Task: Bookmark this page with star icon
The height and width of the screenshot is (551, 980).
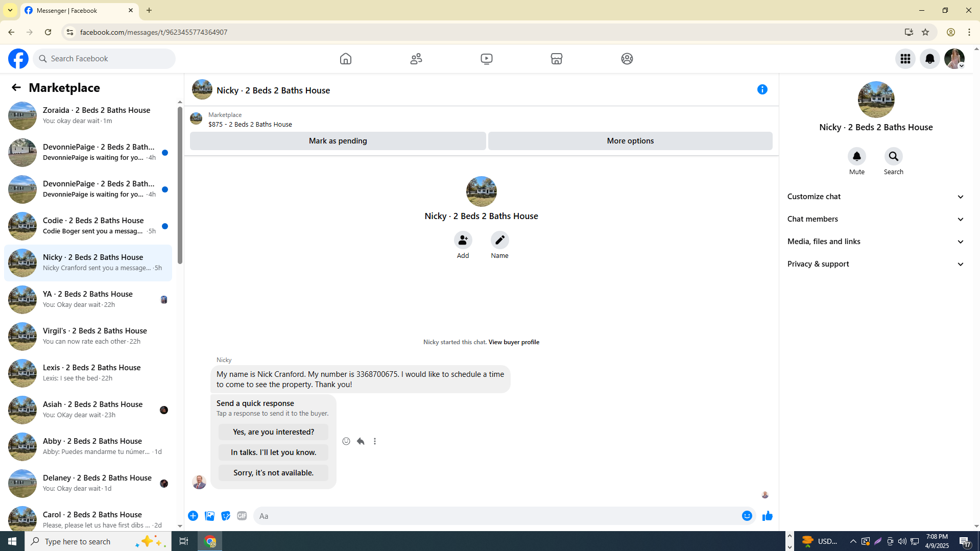Action: tap(925, 32)
